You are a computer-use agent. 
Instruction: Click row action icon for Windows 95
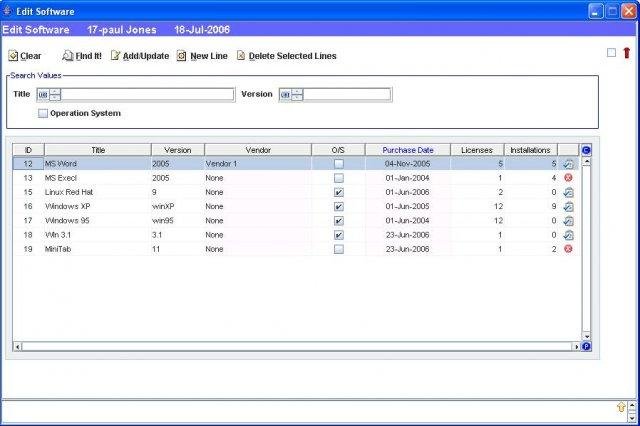tap(568, 221)
